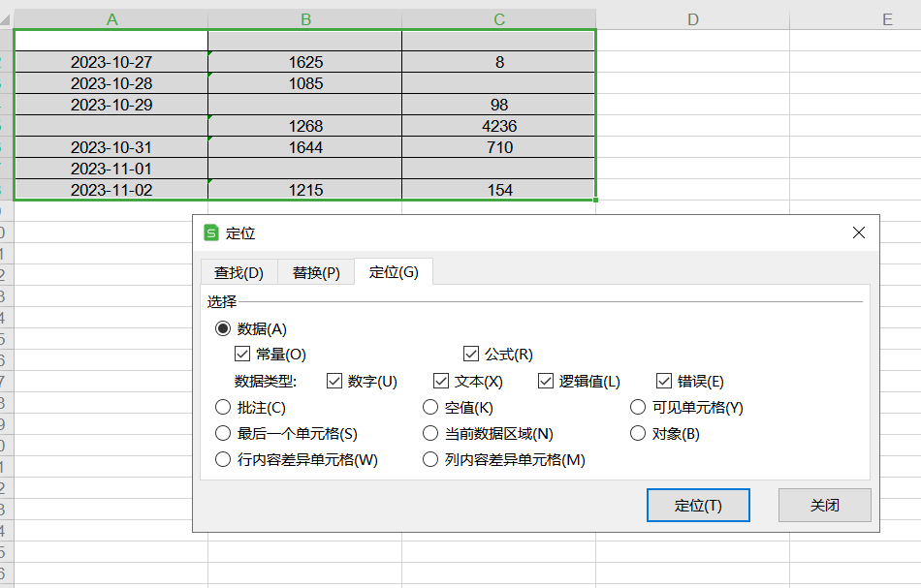Click the cell containing 2023-10-31
This screenshot has width=921, height=588.
111,146
